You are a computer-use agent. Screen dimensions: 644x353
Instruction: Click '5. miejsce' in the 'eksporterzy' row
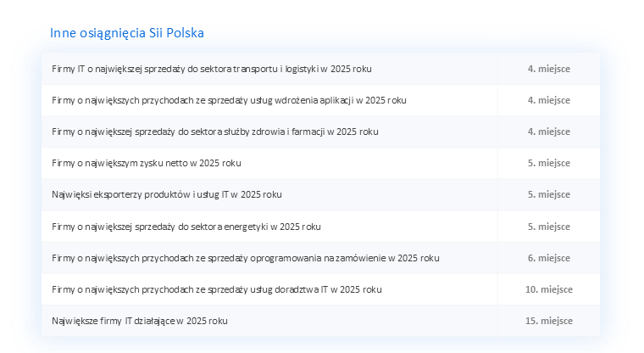pyautogui.click(x=549, y=194)
